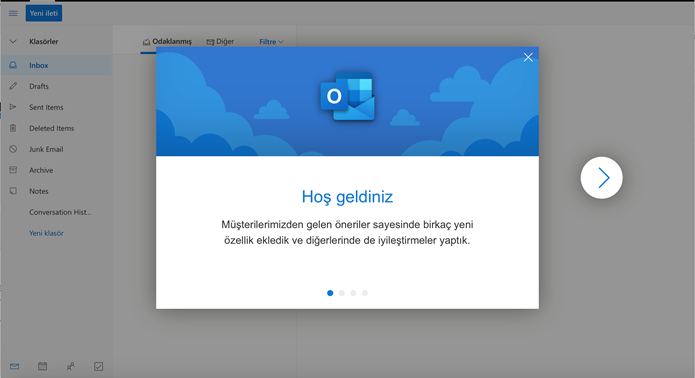Viewport: 695px width, 378px height.
Task: Create folder via Yeni klasör link
Action: click(47, 233)
